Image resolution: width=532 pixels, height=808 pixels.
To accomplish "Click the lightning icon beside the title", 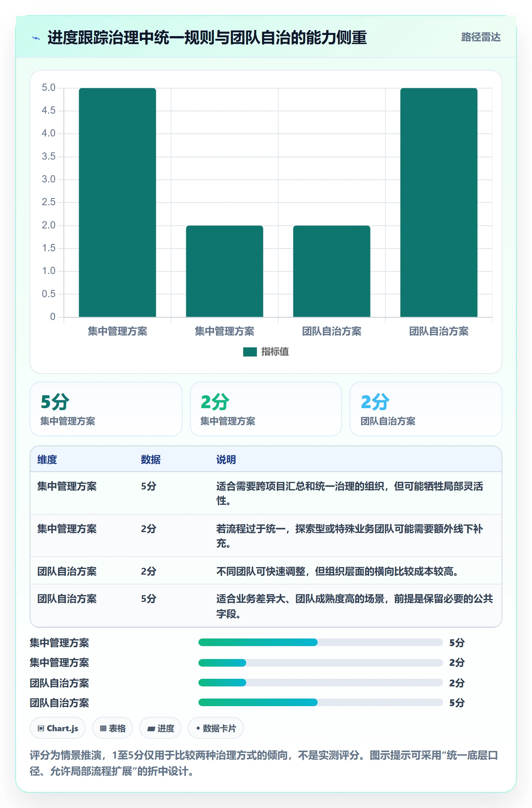I will coord(36,38).
